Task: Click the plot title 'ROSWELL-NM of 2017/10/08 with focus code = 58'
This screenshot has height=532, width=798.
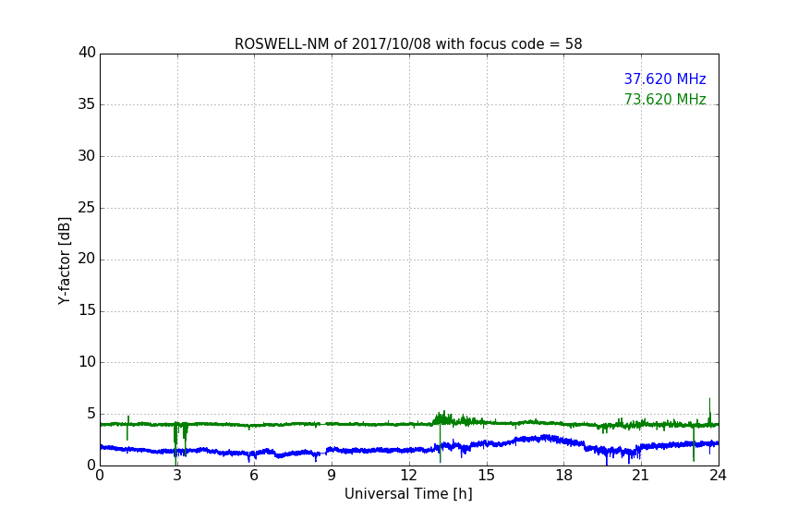Action: [x=408, y=44]
